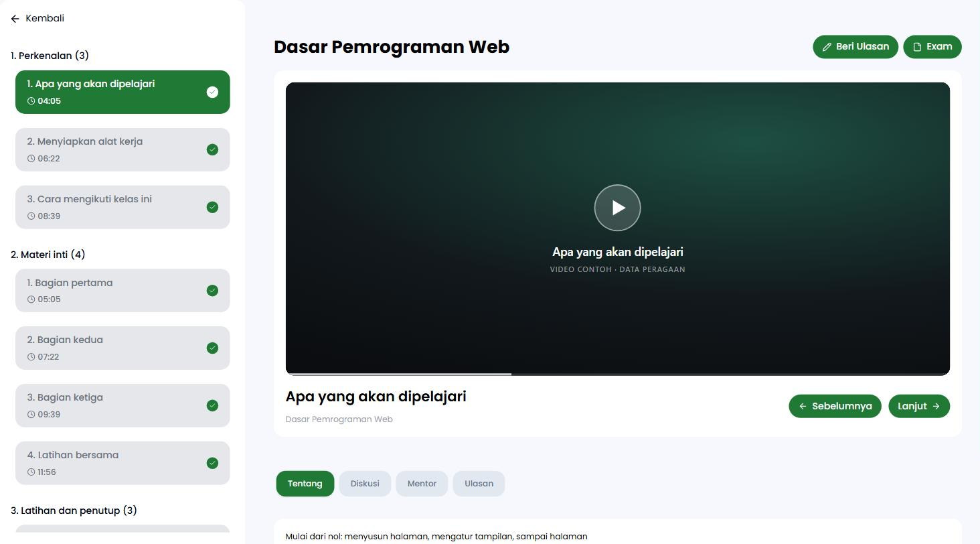
Task: Go back via the Kembali link
Action: 37,19
